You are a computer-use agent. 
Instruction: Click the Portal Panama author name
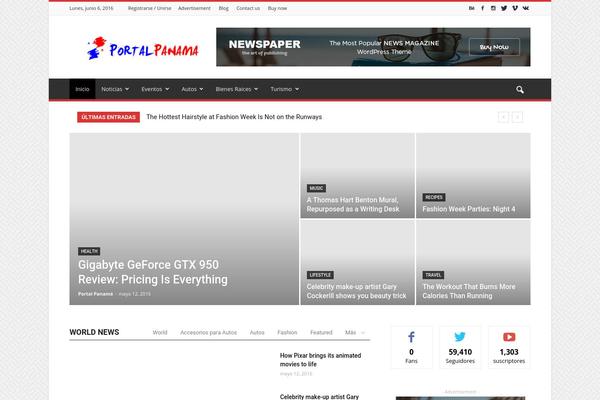pos(95,294)
